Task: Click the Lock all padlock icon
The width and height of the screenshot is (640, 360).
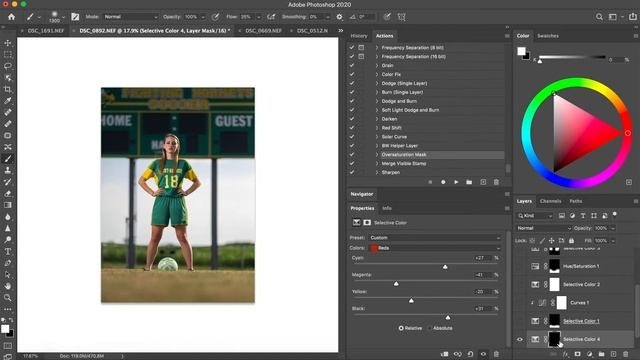Action: coord(571,240)
